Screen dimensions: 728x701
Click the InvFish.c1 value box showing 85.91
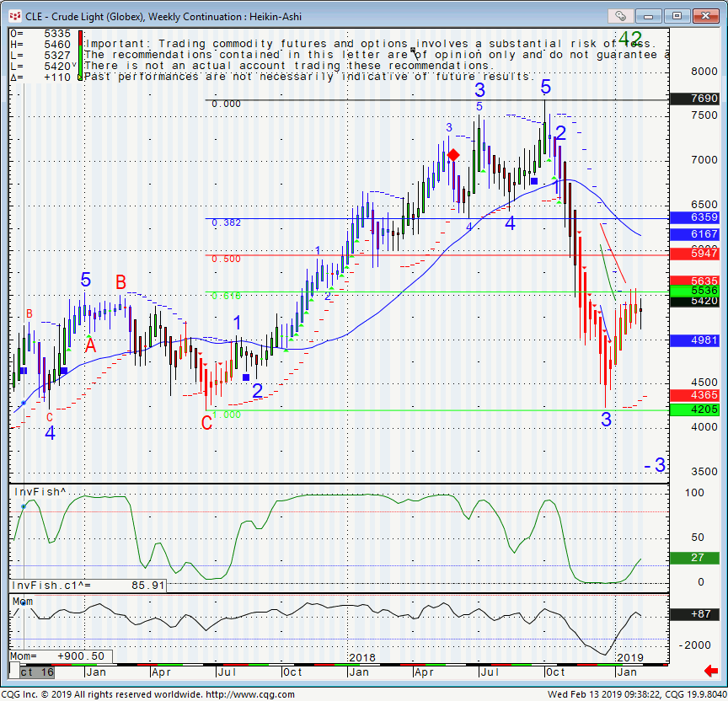(88, 585)
